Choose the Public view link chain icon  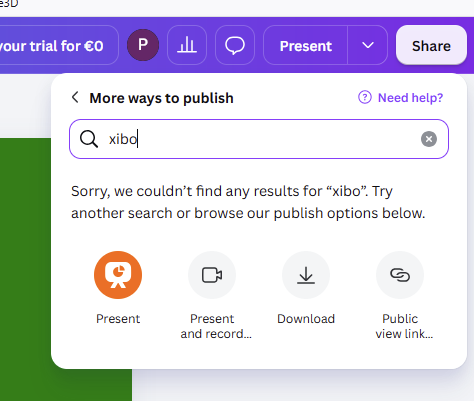tap(400, 275)
